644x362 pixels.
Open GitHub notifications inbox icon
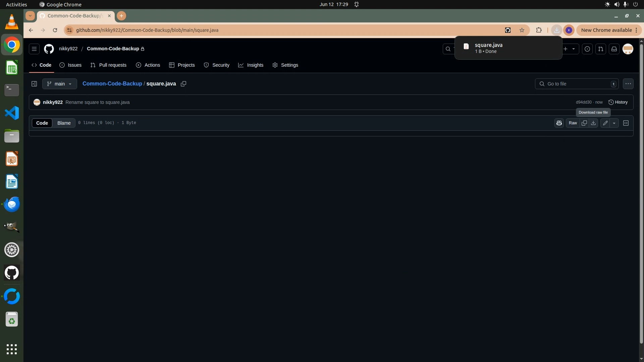pos(614,49)
